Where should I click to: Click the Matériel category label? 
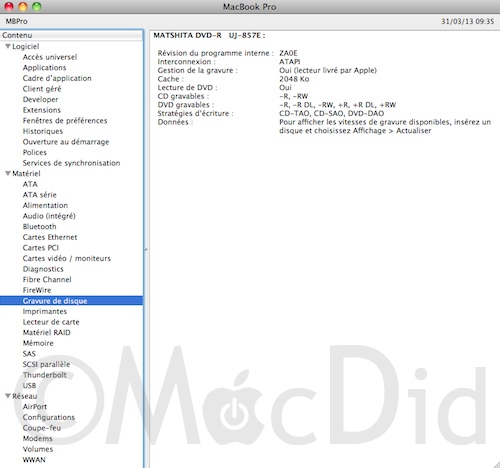[x=26, y=173]
